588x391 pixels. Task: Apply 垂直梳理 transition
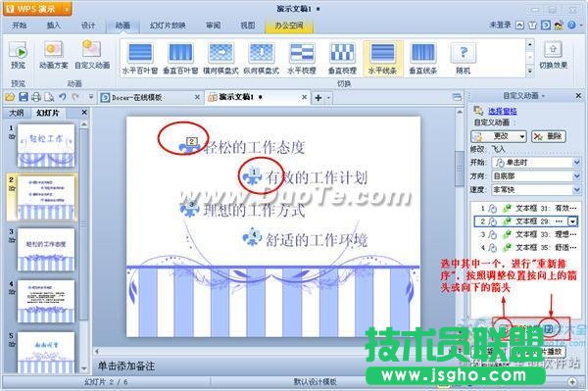(x=342, y=59)
